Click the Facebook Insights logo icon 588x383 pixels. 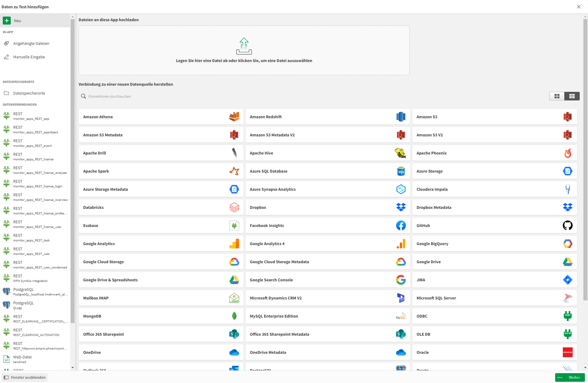401,225
